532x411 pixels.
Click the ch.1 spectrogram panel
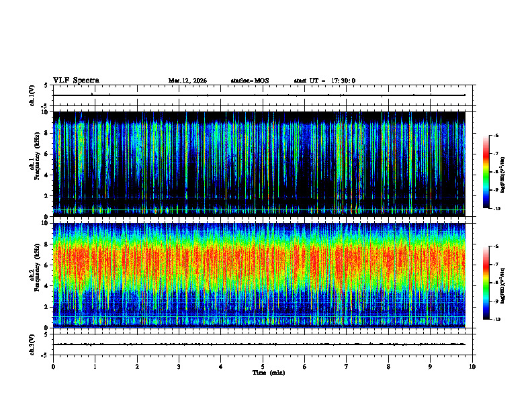(259, 164)
